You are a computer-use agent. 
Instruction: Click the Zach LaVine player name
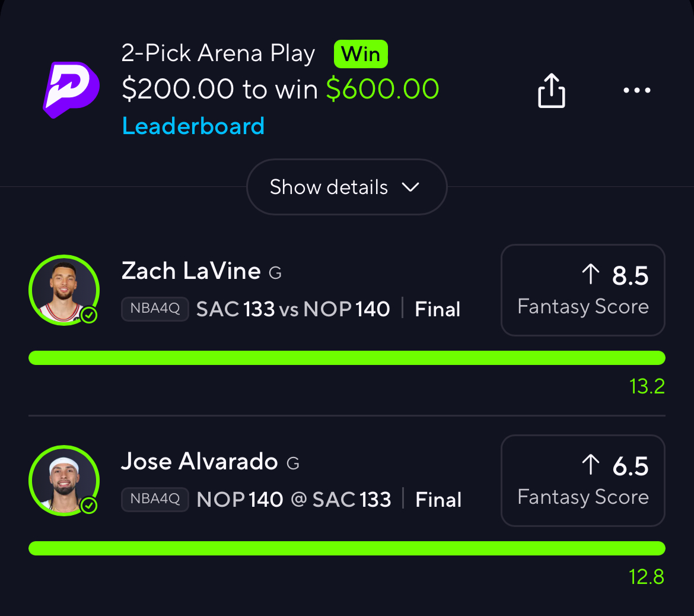tap(191, 271)
